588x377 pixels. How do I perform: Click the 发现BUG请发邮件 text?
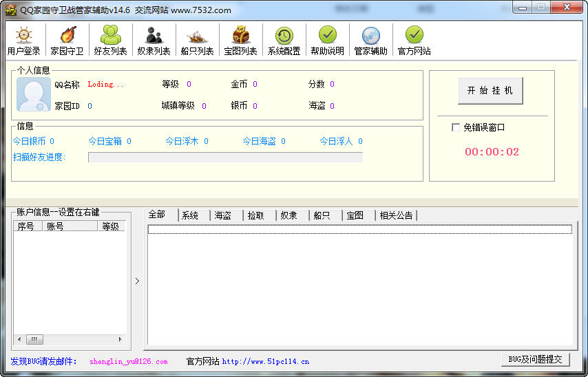tap(44, 362)
